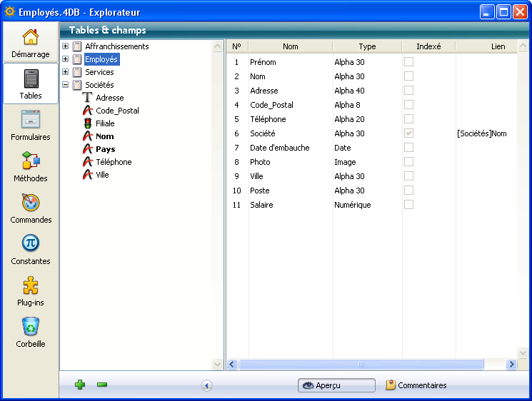Select the Formulaires sidebar icon
This screenshot has width=532, height=401.
(x=30, y=126)
